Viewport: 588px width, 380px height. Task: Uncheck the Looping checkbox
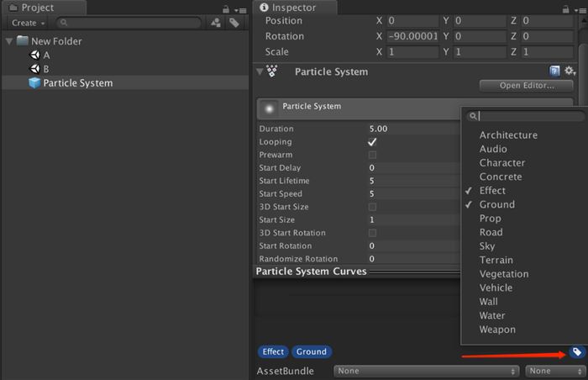tap(372, 142)
